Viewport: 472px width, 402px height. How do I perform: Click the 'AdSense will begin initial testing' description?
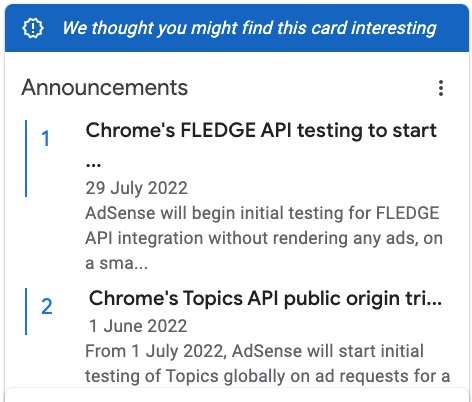[262, 213]
